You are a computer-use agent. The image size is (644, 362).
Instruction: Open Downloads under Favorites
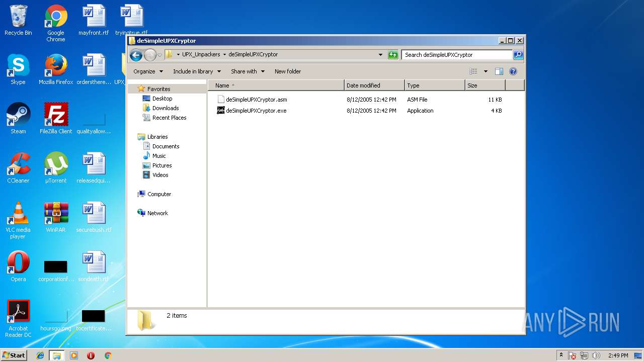pyautogui.click(x=166, y=108)
